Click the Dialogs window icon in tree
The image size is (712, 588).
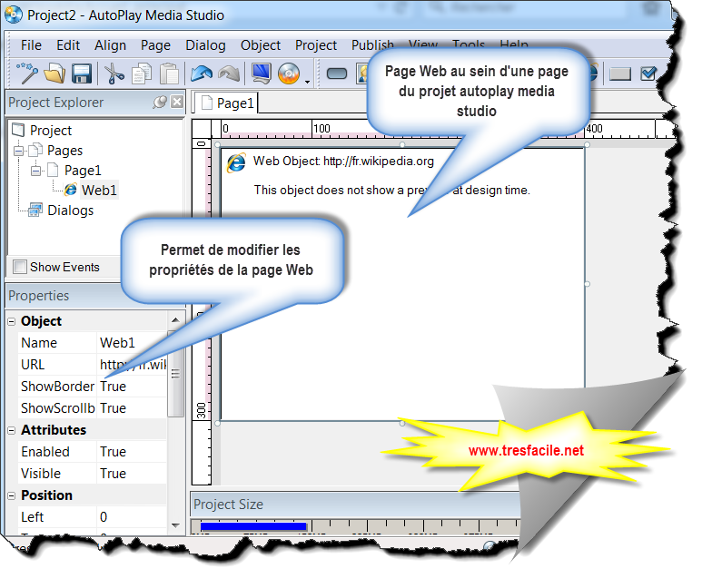(x=35, y=210)
